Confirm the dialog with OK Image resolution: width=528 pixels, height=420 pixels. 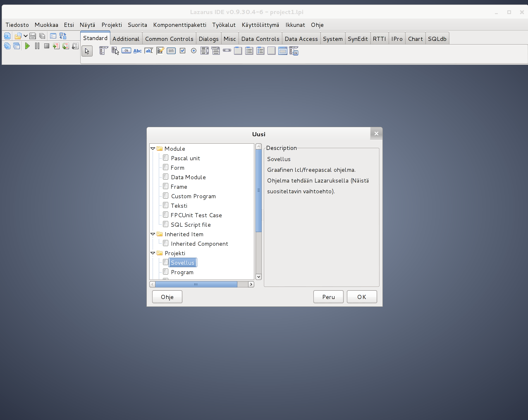pos(362,297)
